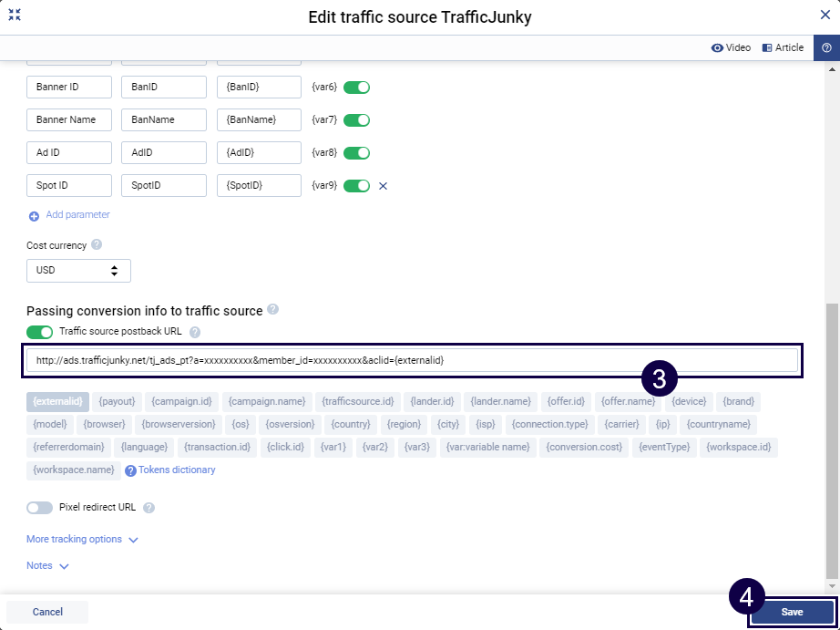Click help icon beside Pixel redirect URL
This screenshot has width=840, height=630.
149,508
